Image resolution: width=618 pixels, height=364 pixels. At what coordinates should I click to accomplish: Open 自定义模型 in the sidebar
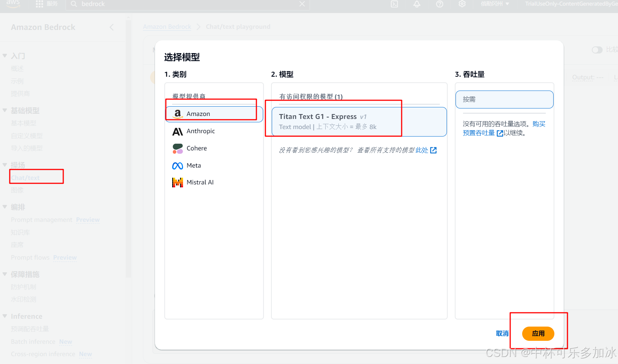click(27, 136)
